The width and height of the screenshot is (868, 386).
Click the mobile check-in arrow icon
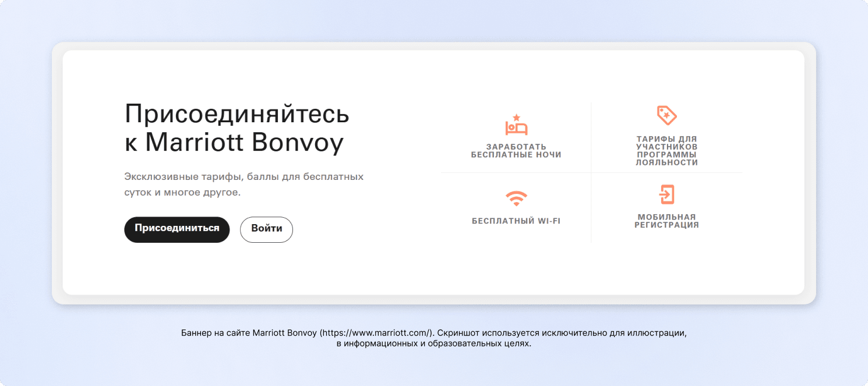click(x=666, y=194)
